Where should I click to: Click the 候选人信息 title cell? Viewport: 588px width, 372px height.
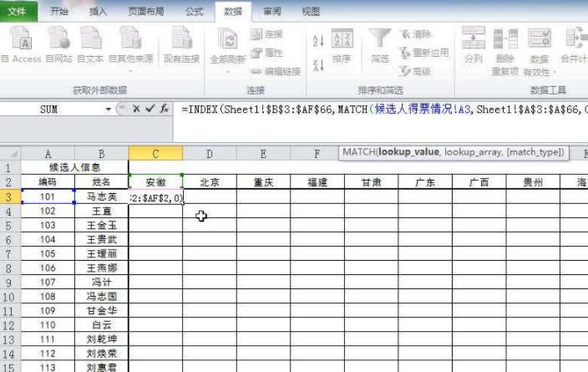74,167
